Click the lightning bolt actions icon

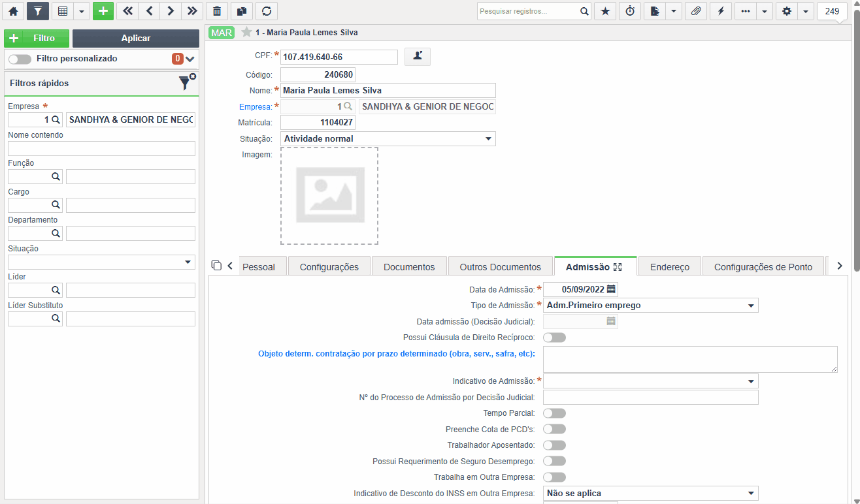[x=721, y=11]
